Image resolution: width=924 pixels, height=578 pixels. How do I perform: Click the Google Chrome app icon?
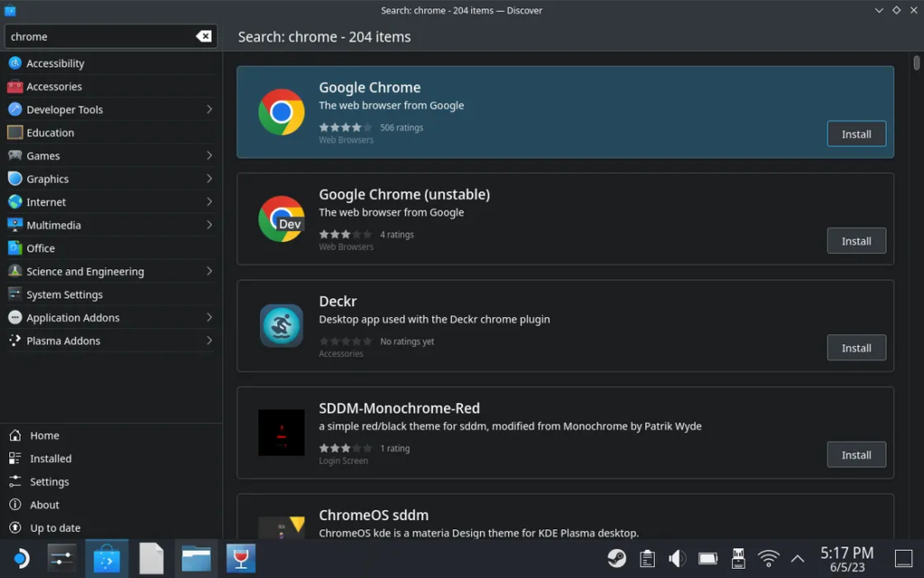[282, 112]
